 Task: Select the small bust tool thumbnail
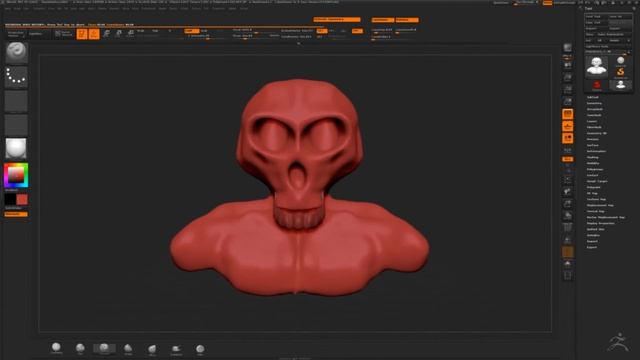[620, 84]
